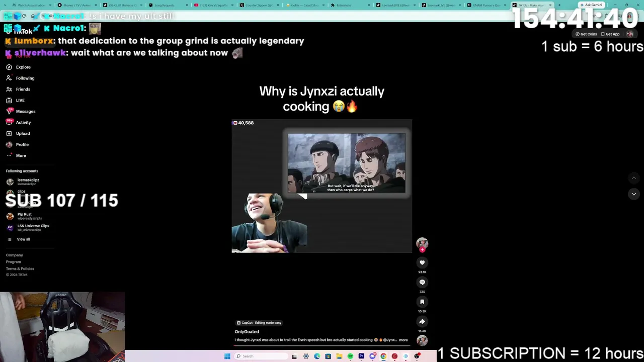Open the Windows Start menu
Image resolution: width=644 pixels, height=362 pixels.
[x=227, y=356]
